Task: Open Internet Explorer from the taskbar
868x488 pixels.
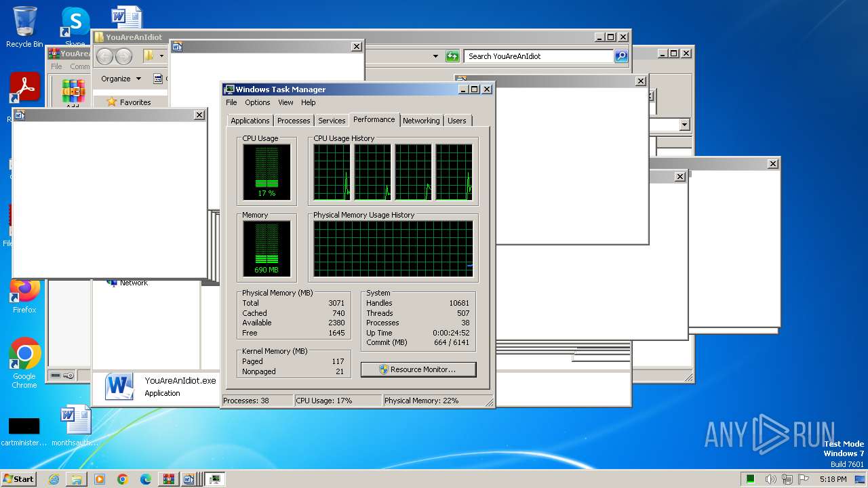Action: tap(54, 479)
